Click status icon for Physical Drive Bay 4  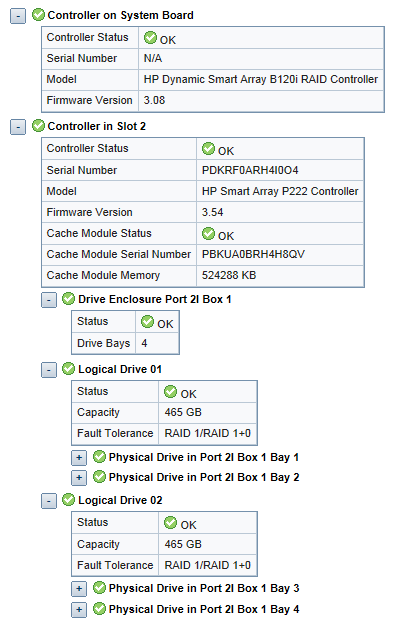99,609
